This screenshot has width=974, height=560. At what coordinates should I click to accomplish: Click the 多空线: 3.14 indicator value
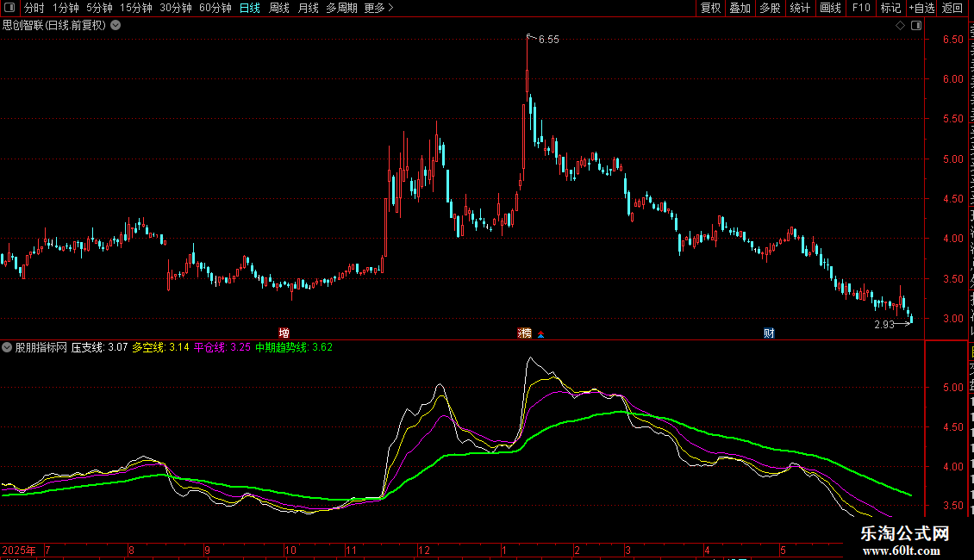[160, 348]
